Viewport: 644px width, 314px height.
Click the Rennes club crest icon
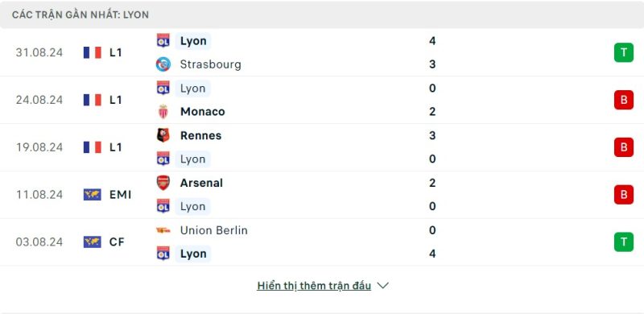163,135
